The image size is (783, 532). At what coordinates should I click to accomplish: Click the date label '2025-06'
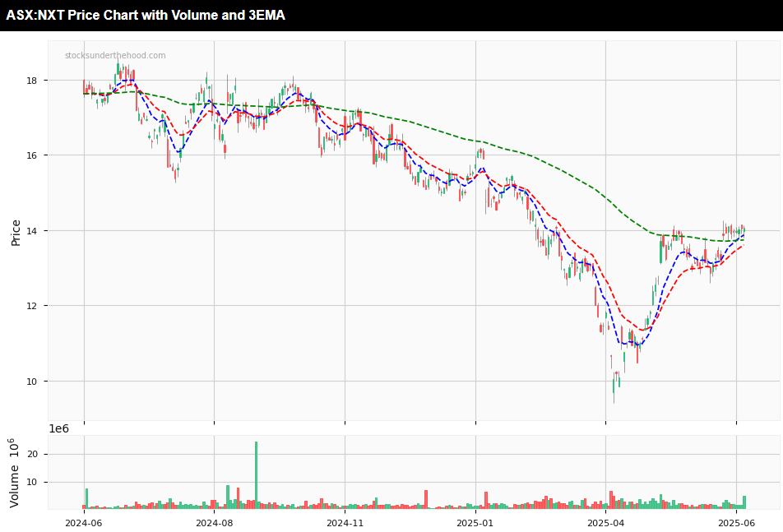[x=737, y=523]
